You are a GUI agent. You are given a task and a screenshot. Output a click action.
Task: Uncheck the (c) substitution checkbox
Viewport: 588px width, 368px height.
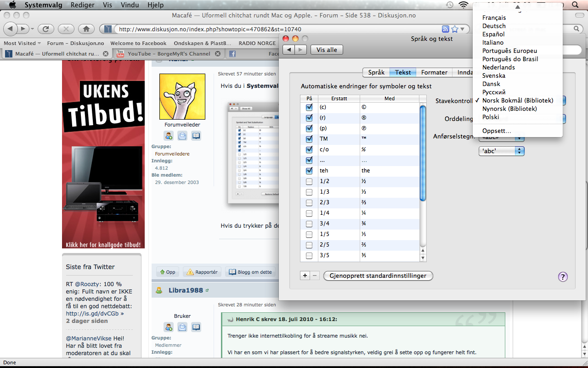tap(309, 107)
